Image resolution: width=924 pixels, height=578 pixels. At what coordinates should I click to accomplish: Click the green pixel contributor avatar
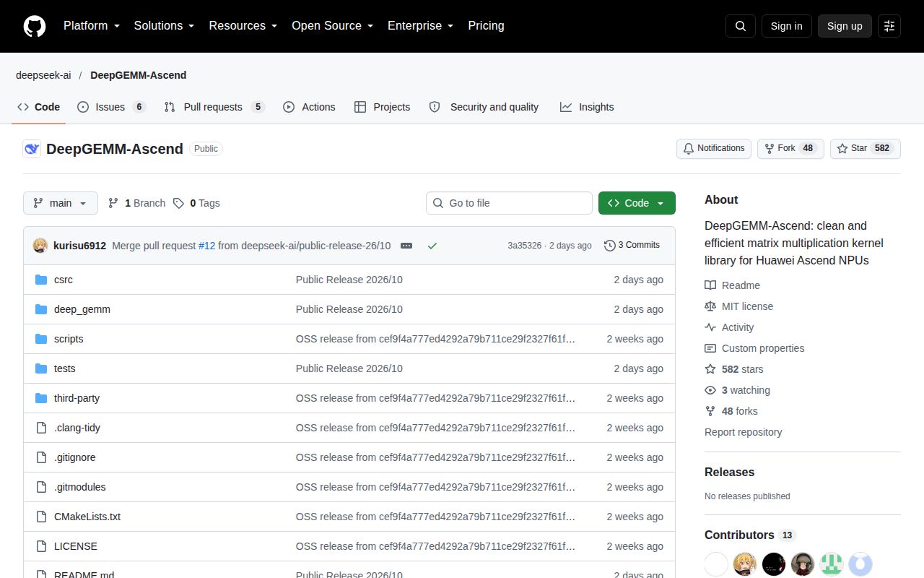pos(832,564)
